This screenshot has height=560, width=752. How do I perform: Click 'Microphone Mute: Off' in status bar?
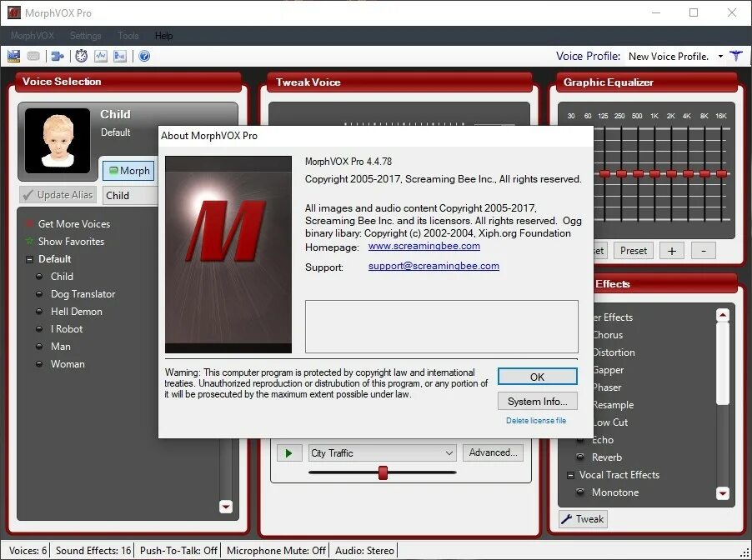276,550
